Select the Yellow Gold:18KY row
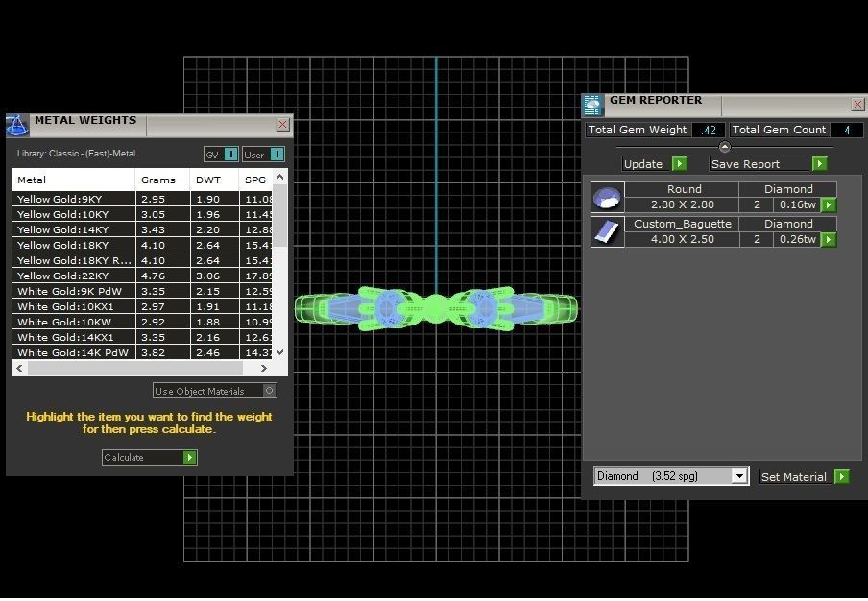This screenshot has height=601, width=868. [142, 245]
